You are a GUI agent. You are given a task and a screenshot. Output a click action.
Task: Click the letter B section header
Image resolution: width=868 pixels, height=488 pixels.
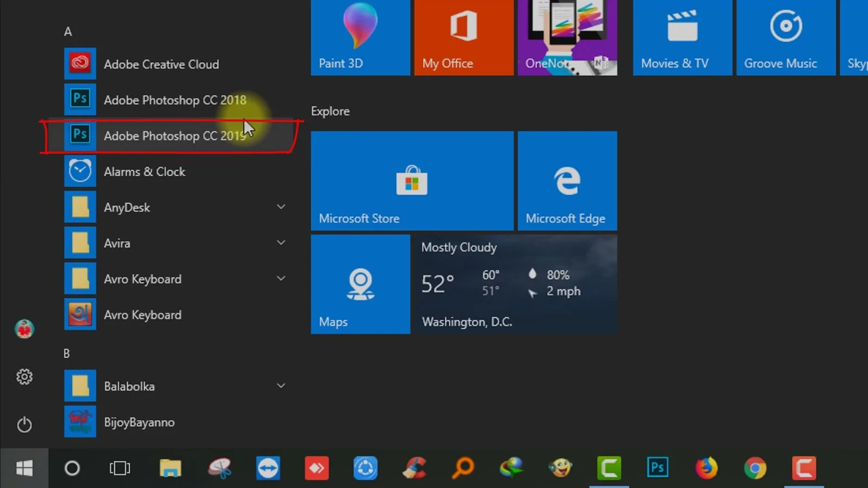pos(67,354)
